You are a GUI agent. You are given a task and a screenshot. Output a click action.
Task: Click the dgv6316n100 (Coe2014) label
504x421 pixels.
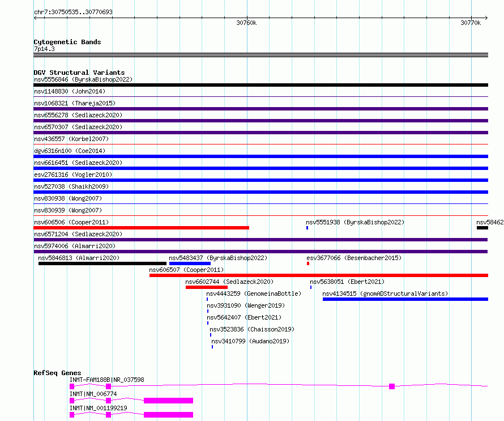70,151
